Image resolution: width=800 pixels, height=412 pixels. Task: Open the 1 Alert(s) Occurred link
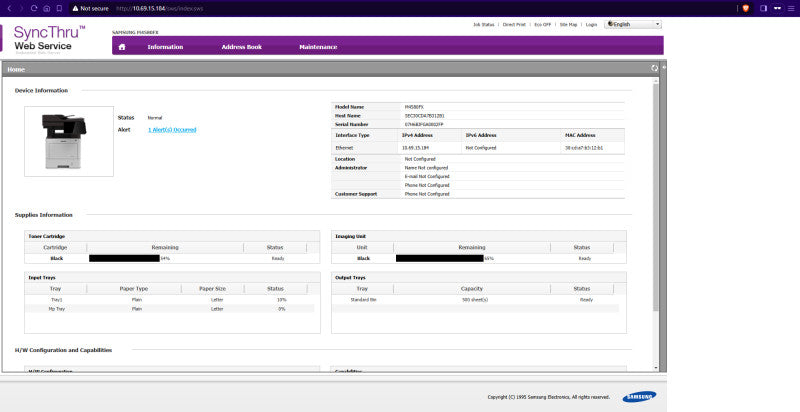(172, 130)
